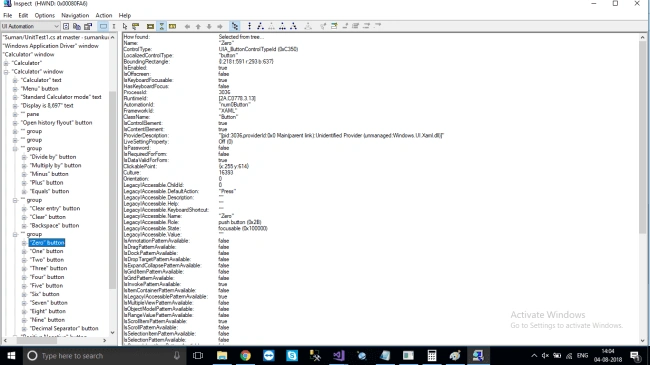650x365 pixels.
Task: Click the left arrow navigation toolbar icon
Action: click(187, 26)
